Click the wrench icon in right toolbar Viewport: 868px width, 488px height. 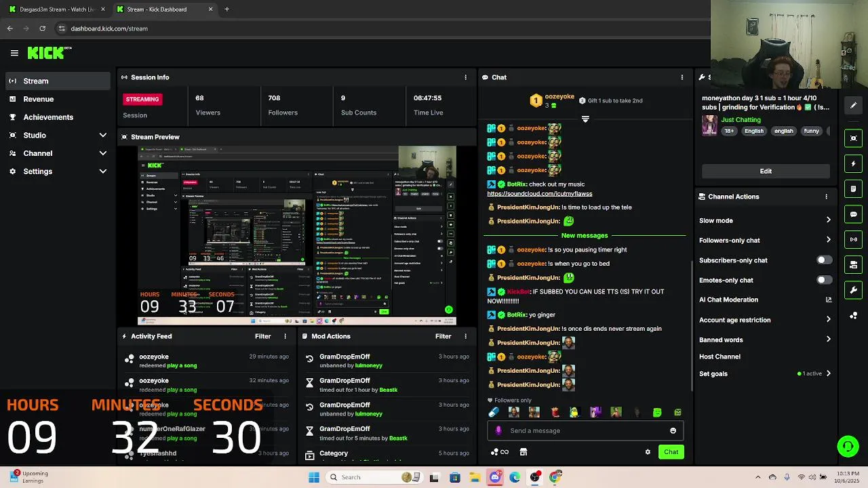coord(853,290)
